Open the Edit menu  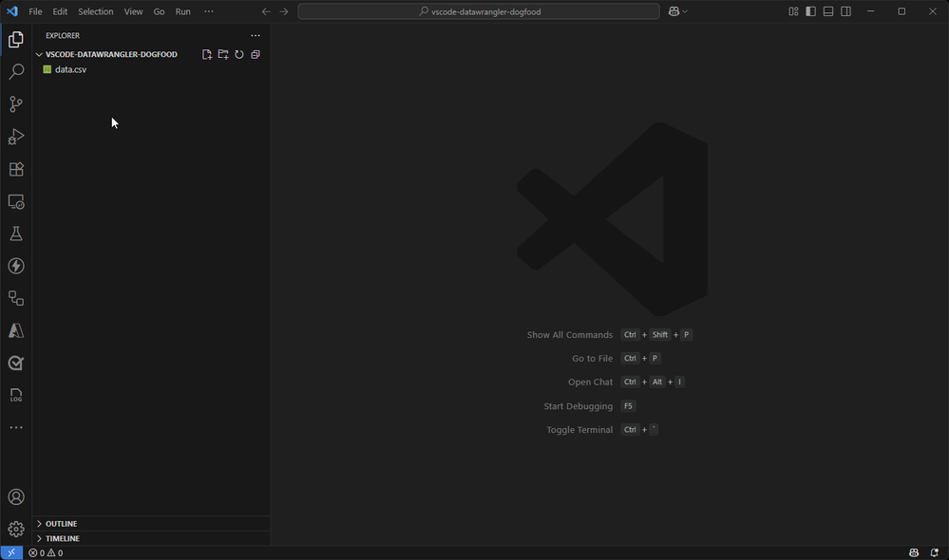pos(60,11)
